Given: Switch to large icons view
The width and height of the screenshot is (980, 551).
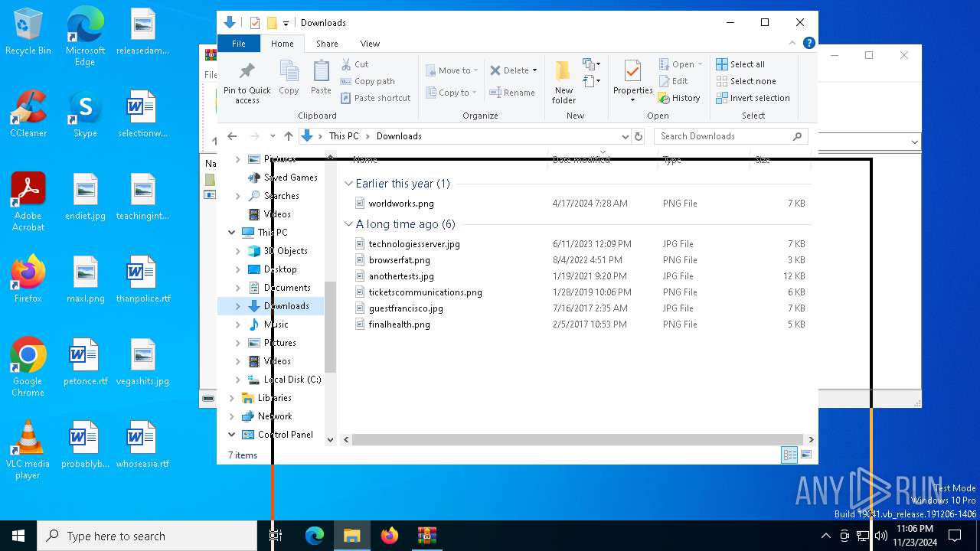Looking at the screenshot, I should (806, 455).
